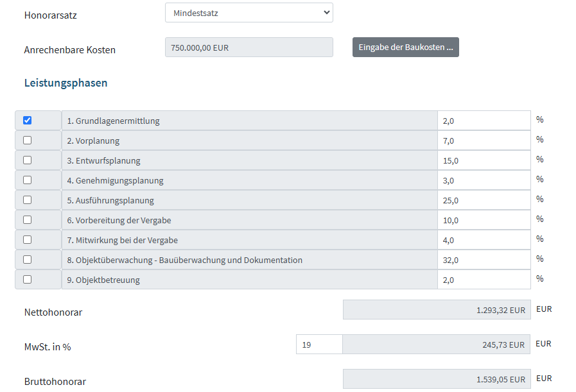The width and height of the screenshot is (576, 392).
Task: Tick the Genehmigungsplanung checkbox
Action: 27,180
